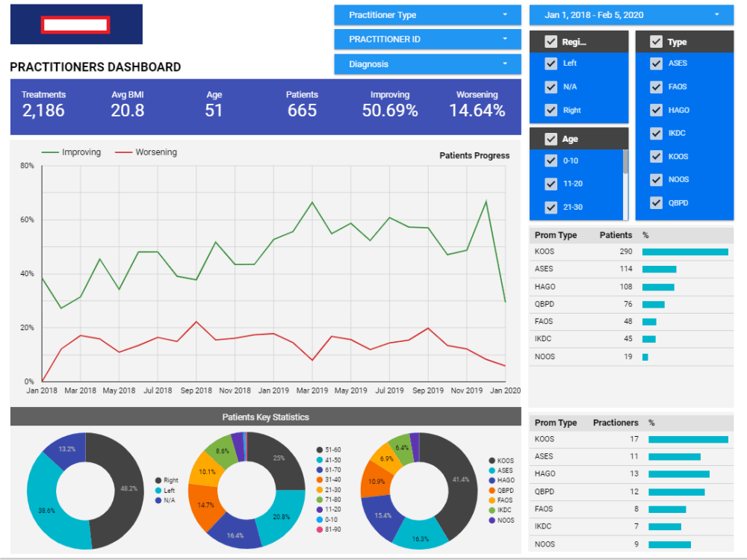Click the 41.4% KOOS donut segment
This screenshot has height=560, width=747.
(461, 479)
